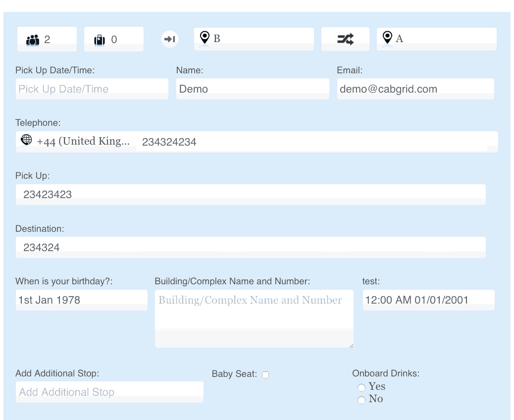
Task: Click the Building/Complex Name and Number label
Action: (x=232, y=281)
